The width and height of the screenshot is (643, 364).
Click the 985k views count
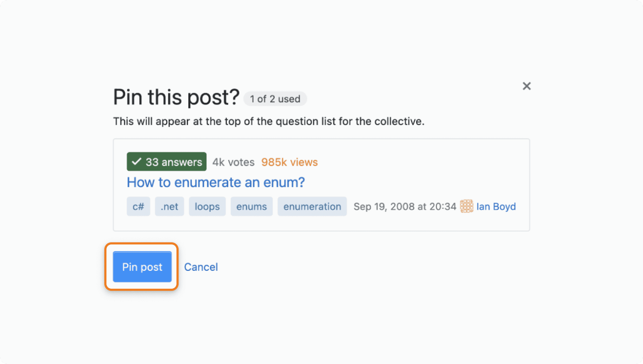289,162
